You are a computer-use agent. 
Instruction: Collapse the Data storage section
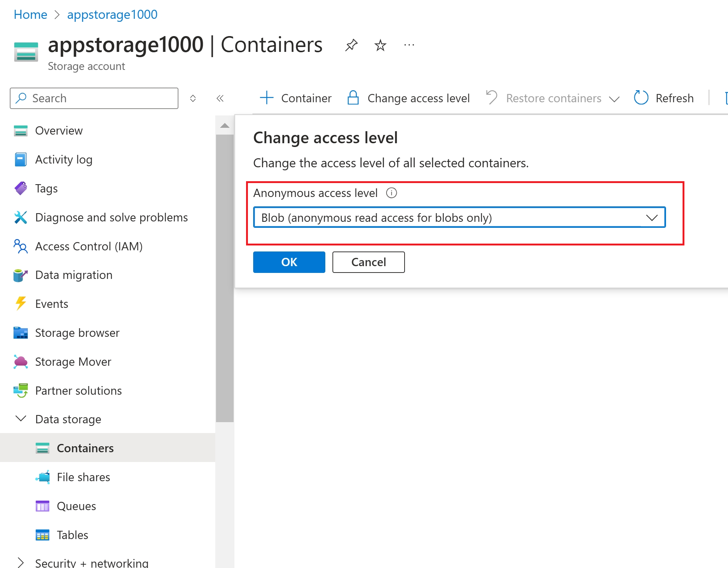[x=21, y=419]
